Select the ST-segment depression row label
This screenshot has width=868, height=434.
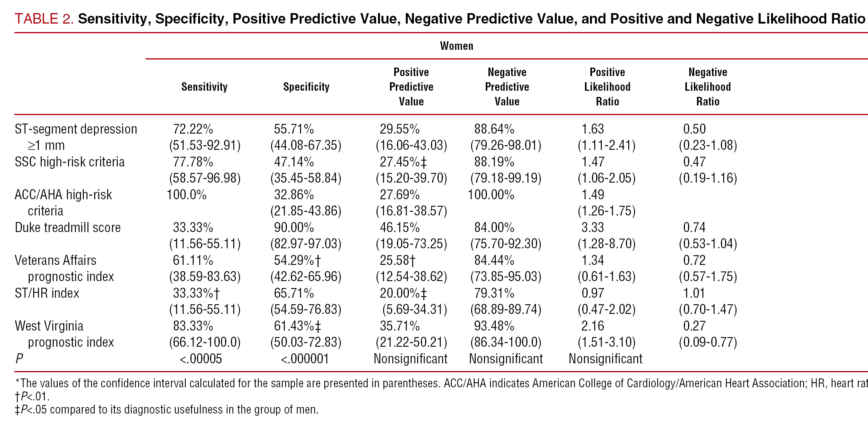[x=76, y=129]
